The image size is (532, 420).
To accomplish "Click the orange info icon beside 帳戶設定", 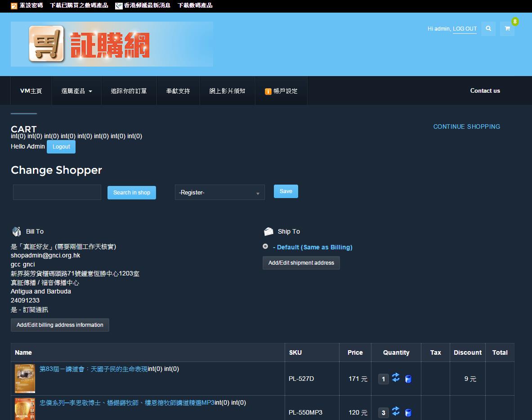I will click(268, 91).
